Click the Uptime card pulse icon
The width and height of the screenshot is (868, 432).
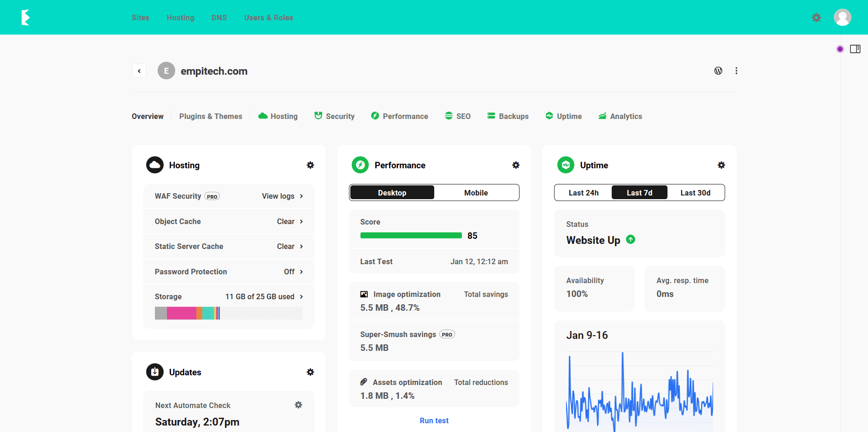[x=566, y=165]
